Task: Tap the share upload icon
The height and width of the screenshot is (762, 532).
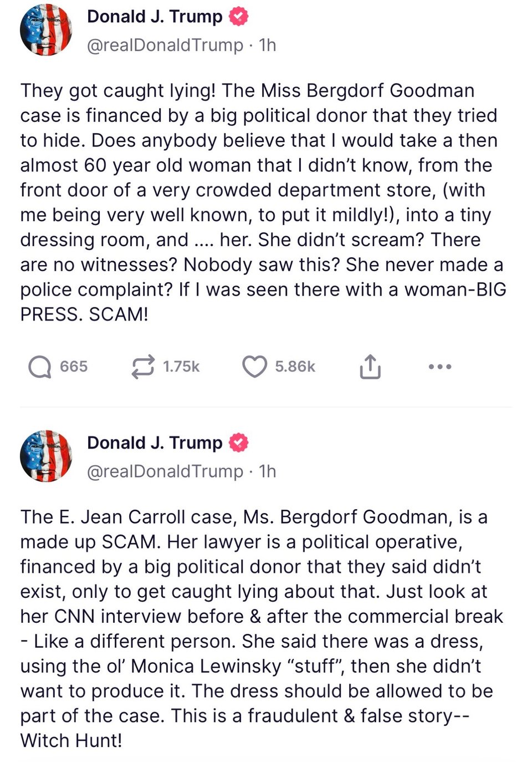Action: (370, 367)
